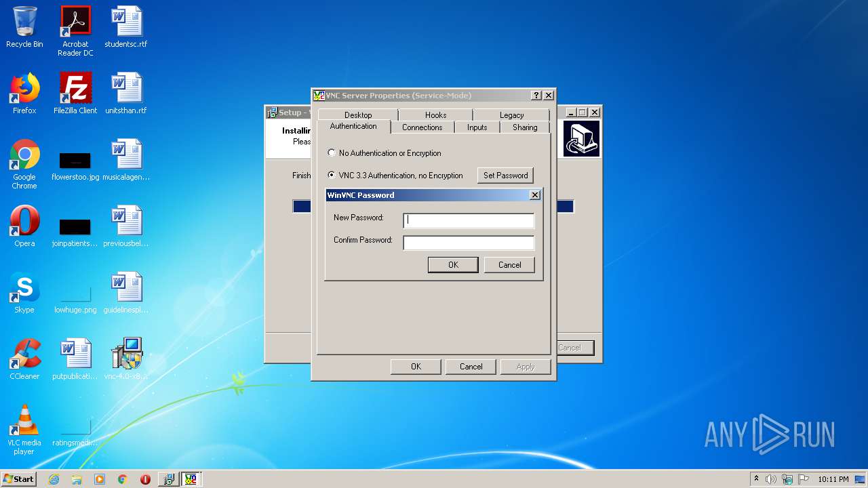Open the Recycle Bin desktop icon
This screenshot has height=488, width=868.
tap(24, 27)
